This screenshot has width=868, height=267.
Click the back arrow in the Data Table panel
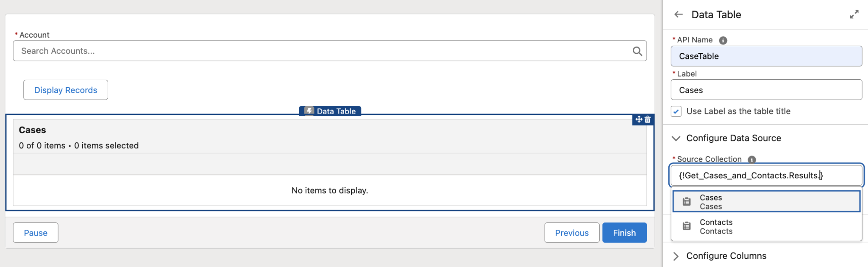coord(678,14)
